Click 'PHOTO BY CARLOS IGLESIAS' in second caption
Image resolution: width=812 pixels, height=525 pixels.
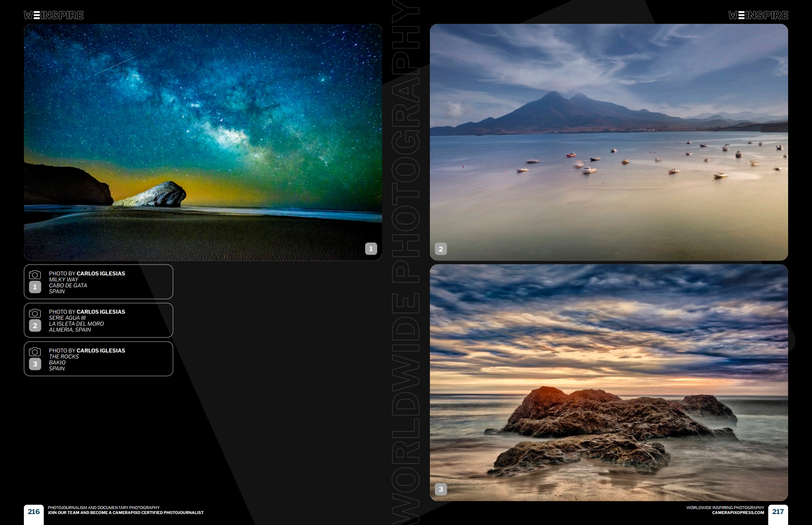tap(87, 312)
